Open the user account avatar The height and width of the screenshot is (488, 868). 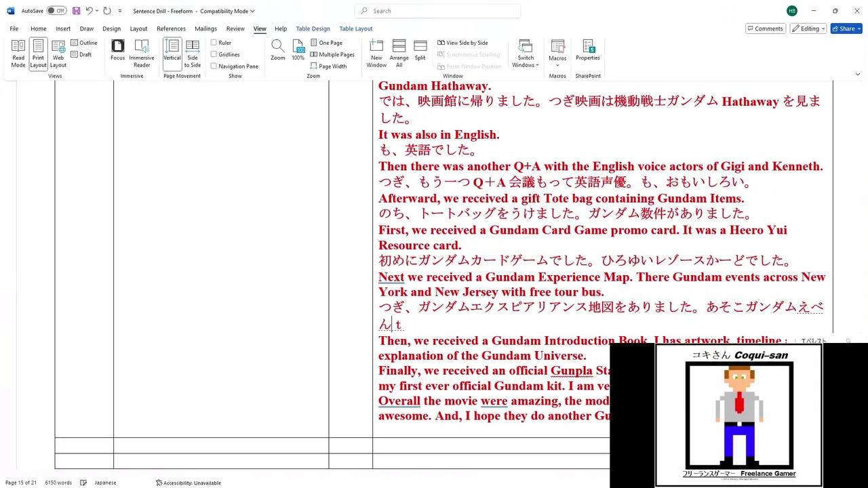(792, 11)
